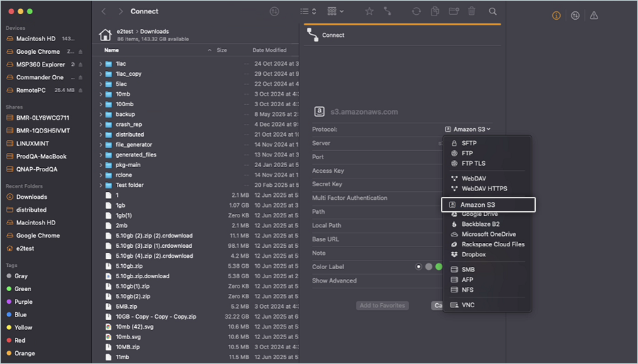Select the white color label radio dot
638x364 pixels.
coord(419,267)
